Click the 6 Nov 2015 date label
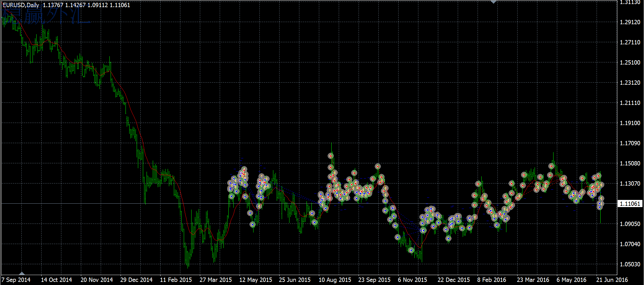This screenshot has height=285, width=644. [412, 280]
